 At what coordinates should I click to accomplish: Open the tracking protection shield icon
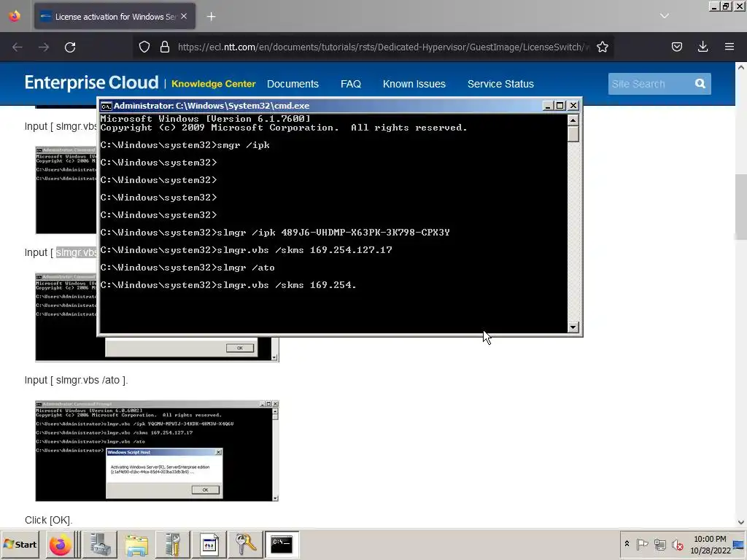(144, 47)
